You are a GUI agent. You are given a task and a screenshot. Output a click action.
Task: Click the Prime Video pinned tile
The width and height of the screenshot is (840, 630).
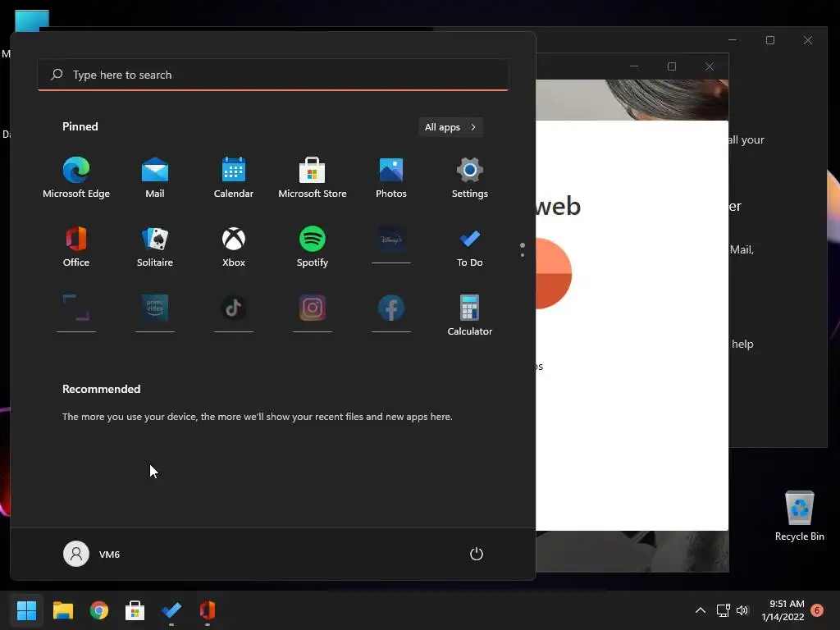(x=155, y=313)
